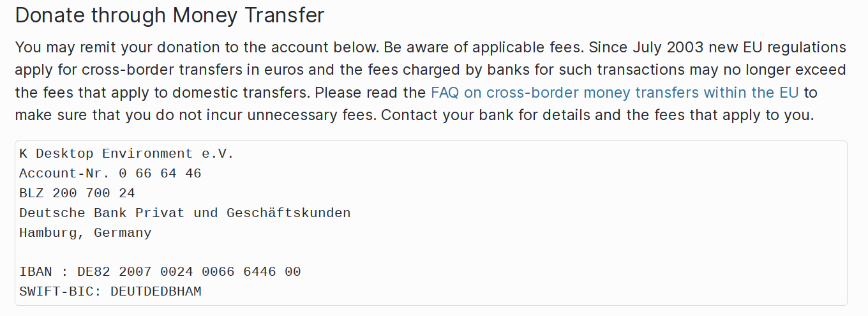Click the 'BLZ' label in the bank details
This screenshot has height=316, width=868.
coord(31,193)
